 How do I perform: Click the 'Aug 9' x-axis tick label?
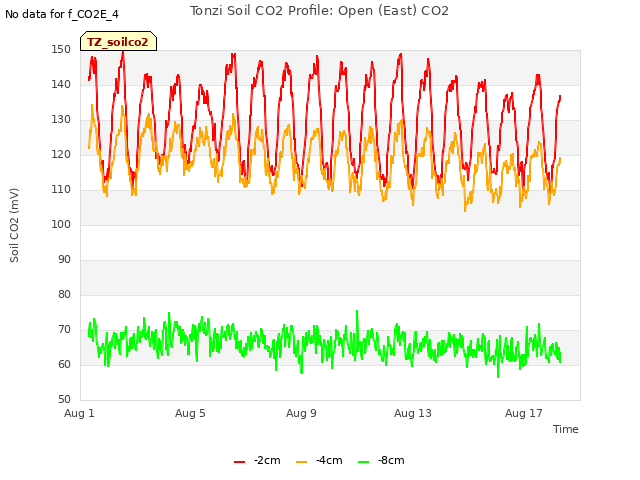(x=301, y=413)
